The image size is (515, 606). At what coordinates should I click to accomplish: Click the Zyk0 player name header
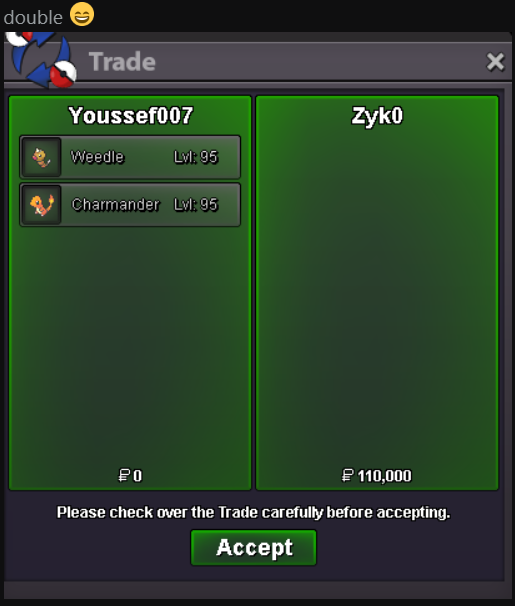click(x=377, y=116)
